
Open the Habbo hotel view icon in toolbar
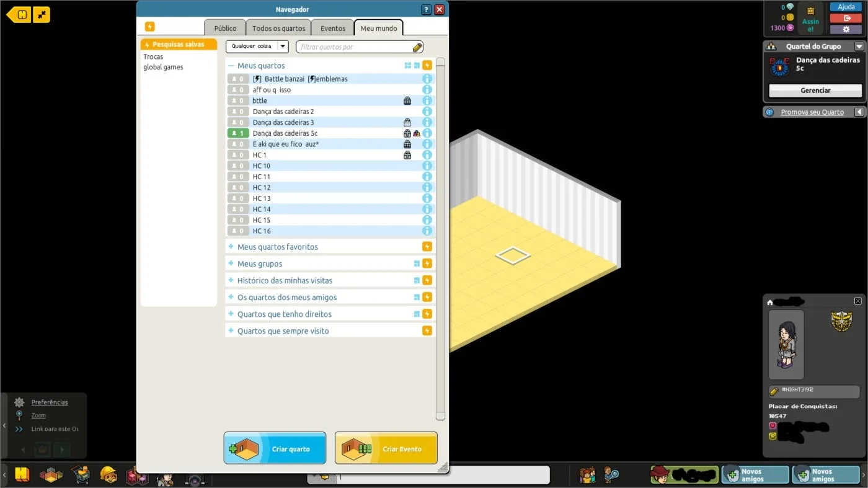[x=22, y=475]
